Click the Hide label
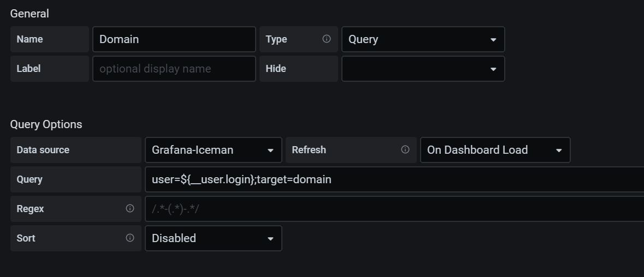This screenshot has width=644, height=277. [276, 69]
